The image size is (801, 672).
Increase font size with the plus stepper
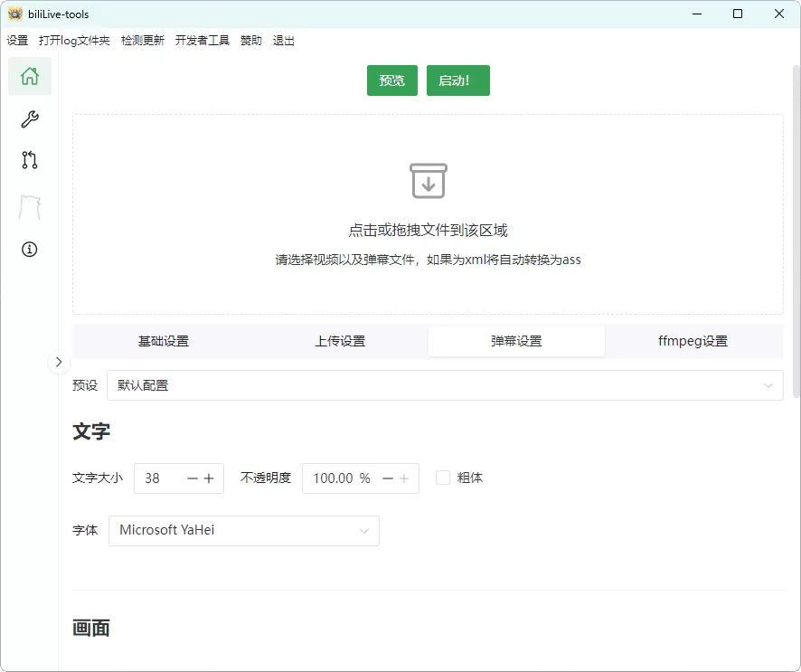coord(210,478)
